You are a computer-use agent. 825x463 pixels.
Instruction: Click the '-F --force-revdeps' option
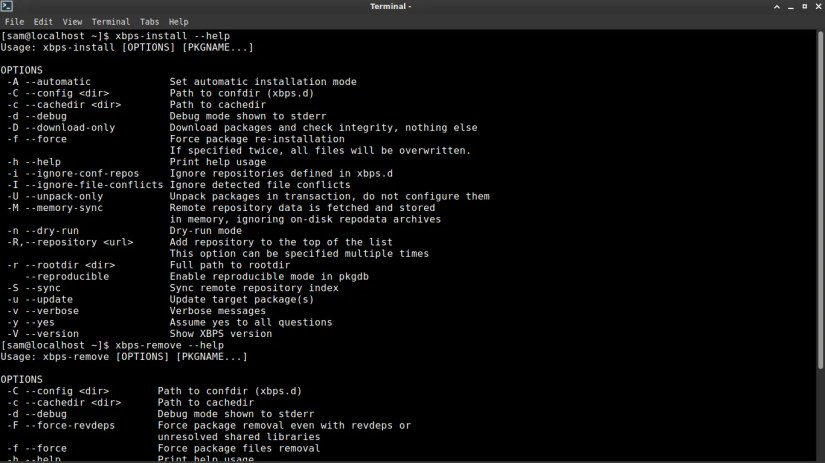61,425
